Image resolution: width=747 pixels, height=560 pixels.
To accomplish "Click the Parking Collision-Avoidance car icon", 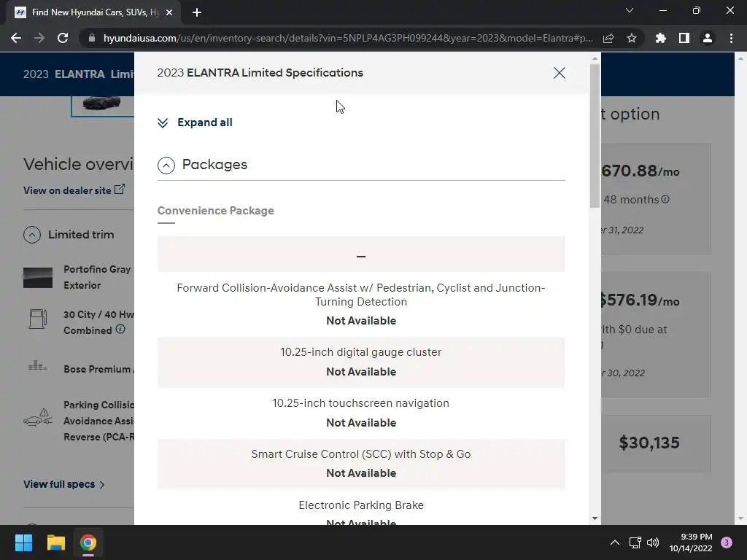I will click(x=38, y=417).
